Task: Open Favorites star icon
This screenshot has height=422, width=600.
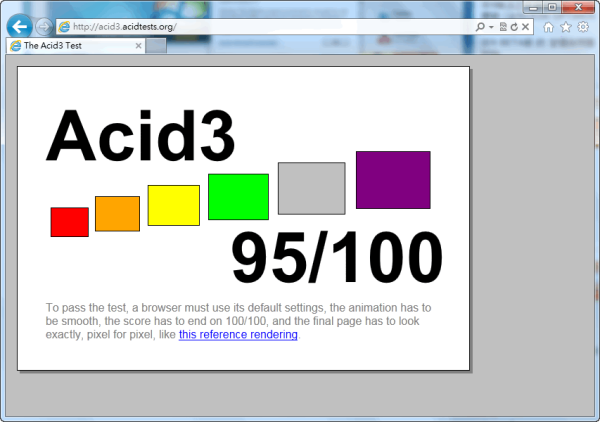Action: tap(565, 27)
